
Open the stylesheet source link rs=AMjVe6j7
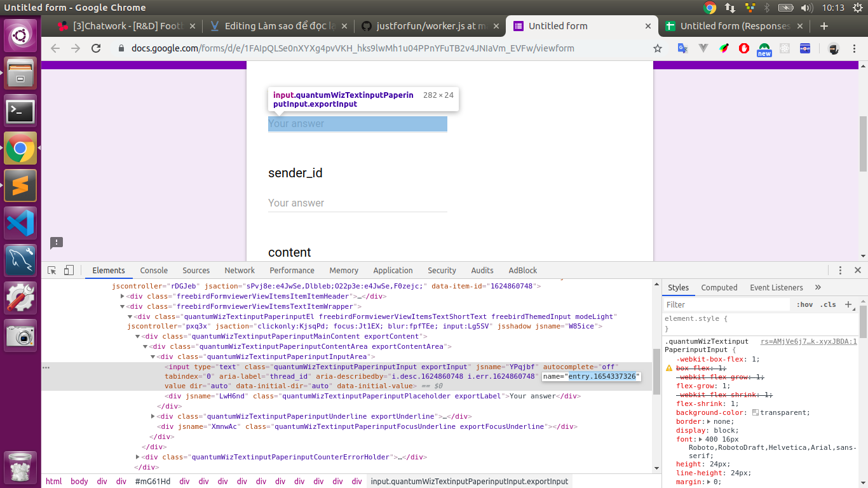point(809,341)
